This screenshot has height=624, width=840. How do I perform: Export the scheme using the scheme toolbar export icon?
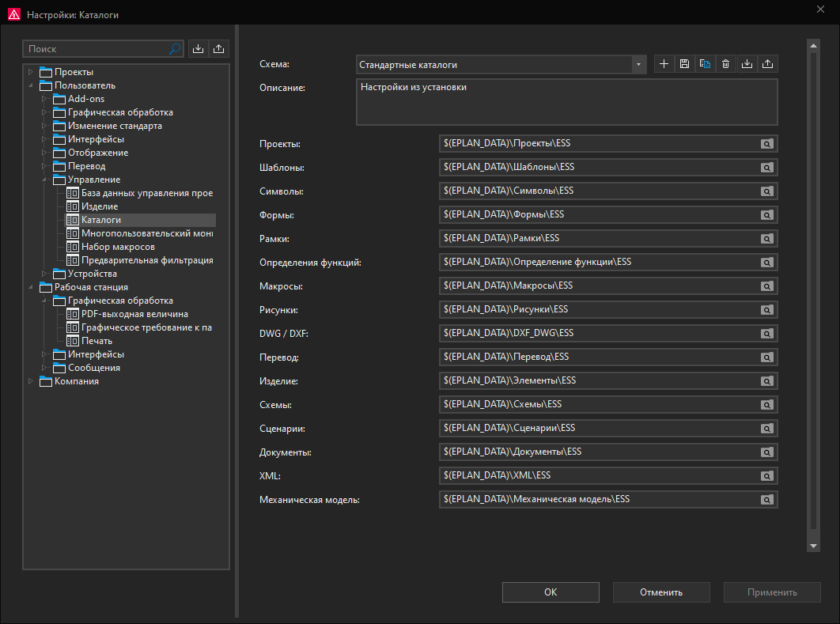pyautogui.click(x=768, y=64)
